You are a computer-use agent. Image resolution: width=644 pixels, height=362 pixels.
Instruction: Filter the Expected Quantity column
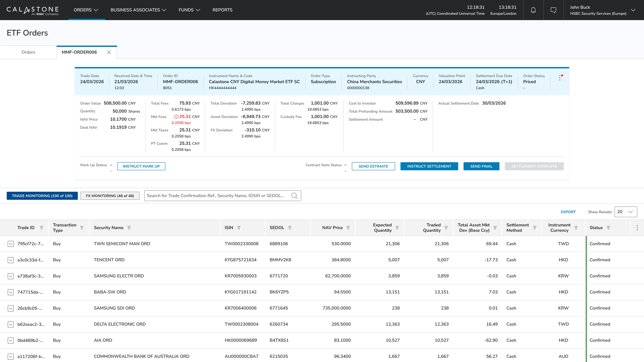click(397, 228)
